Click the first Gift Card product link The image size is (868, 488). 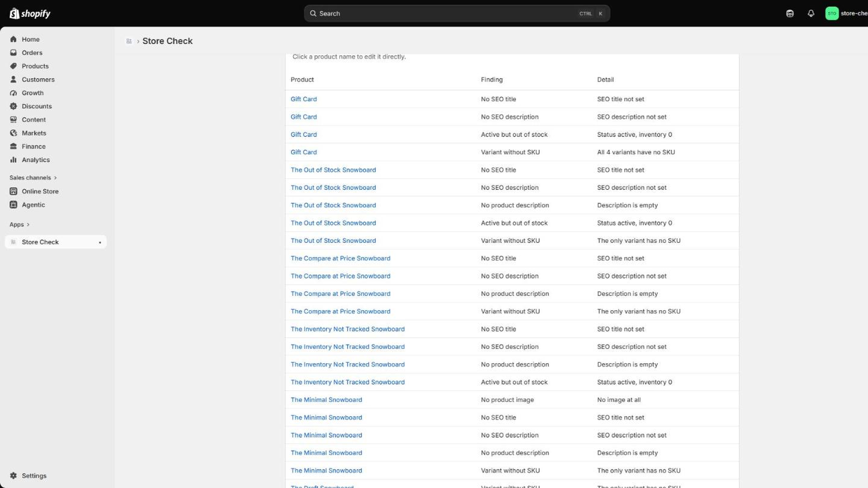click(x=303, y=99)
